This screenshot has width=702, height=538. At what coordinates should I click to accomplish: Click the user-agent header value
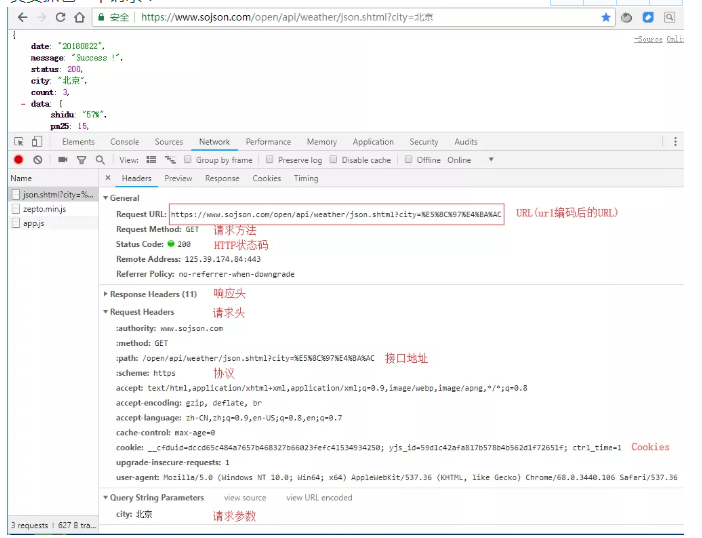click(420, 478)
